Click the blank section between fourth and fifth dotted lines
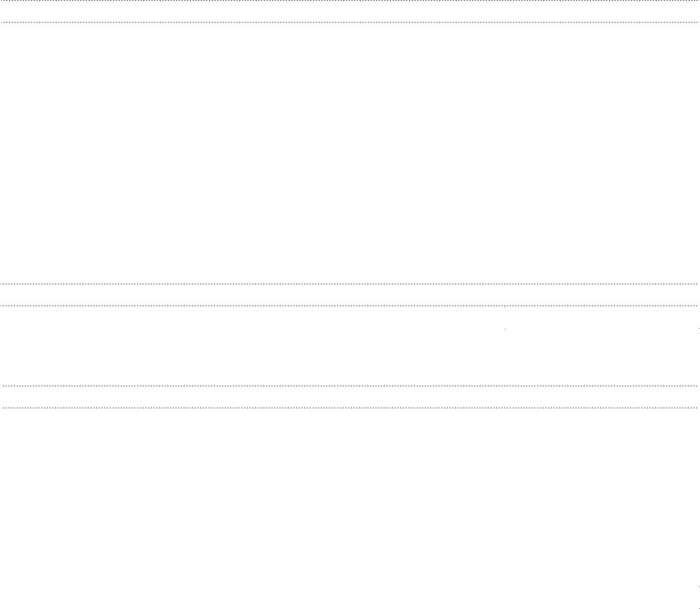This screenshot has height=609, width=700. 274,346
